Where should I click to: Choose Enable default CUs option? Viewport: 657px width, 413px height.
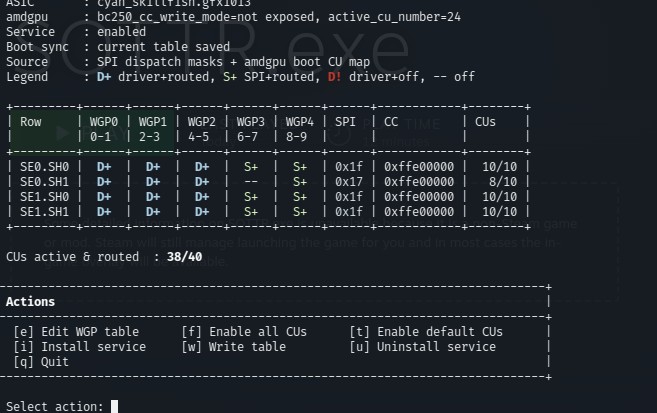pos(426,332)
